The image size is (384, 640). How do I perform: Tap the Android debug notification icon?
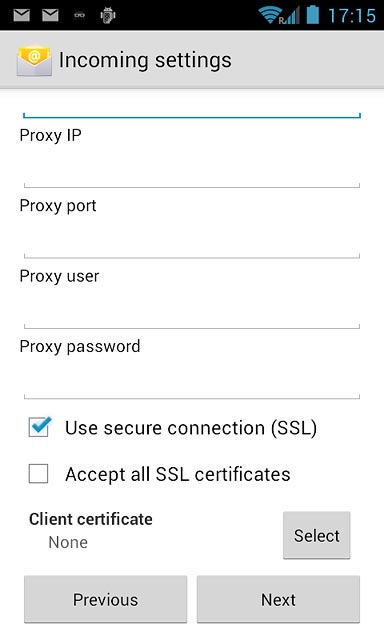point(108,15)
